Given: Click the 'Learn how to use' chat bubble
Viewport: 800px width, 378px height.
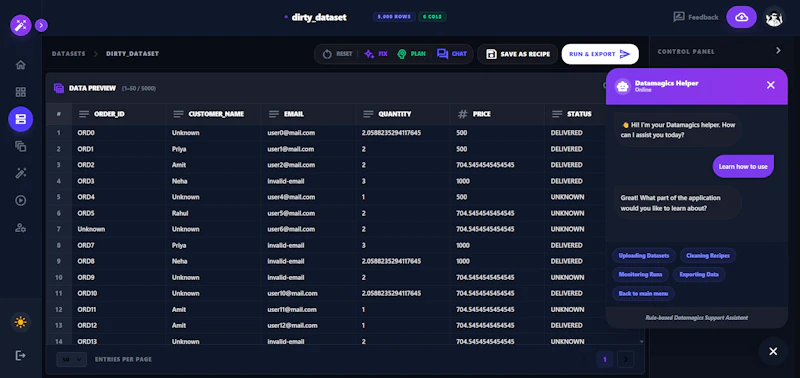Looking at the screenshot, I should coord(743,167).
